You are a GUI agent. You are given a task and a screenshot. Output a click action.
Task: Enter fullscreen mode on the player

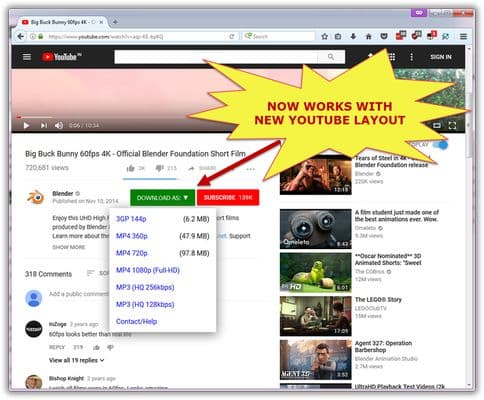point(452,126)
